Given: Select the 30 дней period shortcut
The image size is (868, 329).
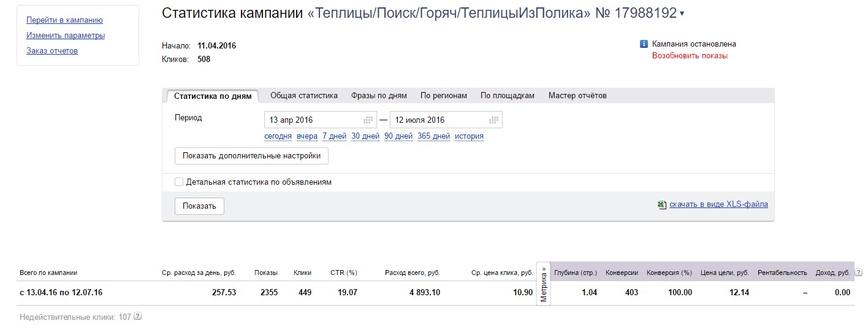Looking at the screenshot, I should [x=365, y=136].
